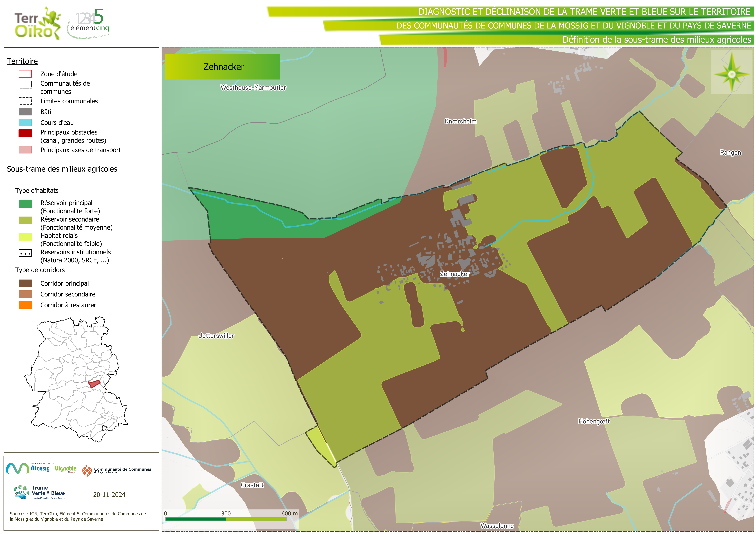Click the Hohengœft commune label
Image resolution: width=756 pixels, height=534 pixels.
coord(594,421)
